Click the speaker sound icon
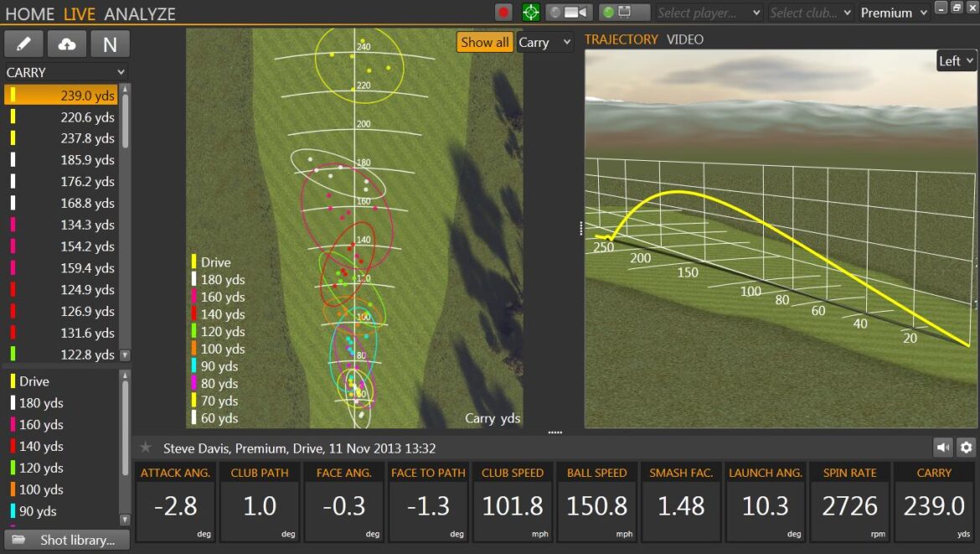 (x=942, y=448)
